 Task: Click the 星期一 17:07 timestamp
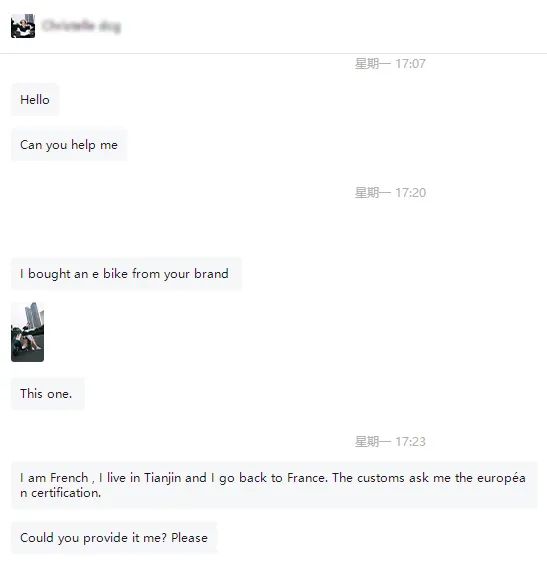(390, 64)
